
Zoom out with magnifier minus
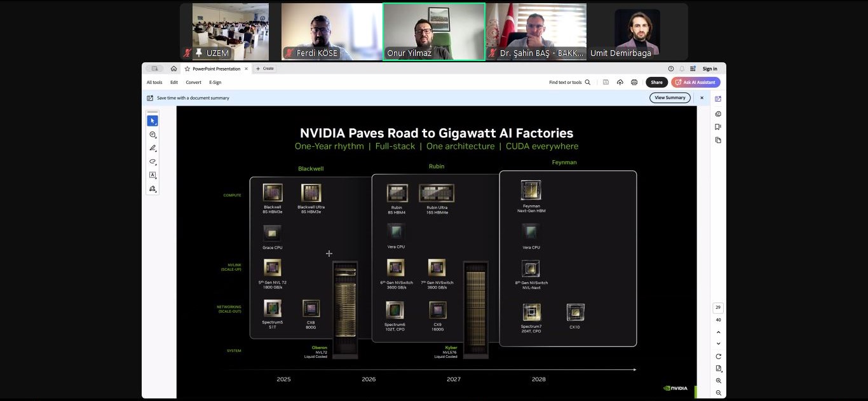(x=719, y=393)
